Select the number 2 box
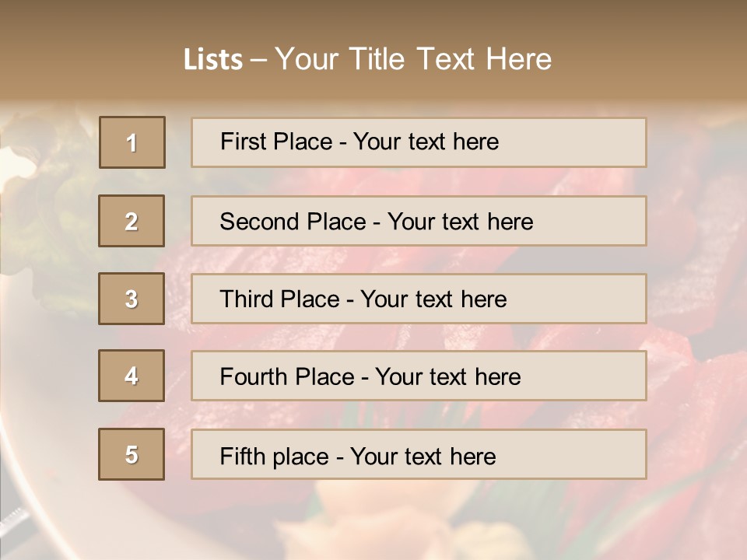The height and width of the screenshot is (560, 747). [x=132, y=221]
